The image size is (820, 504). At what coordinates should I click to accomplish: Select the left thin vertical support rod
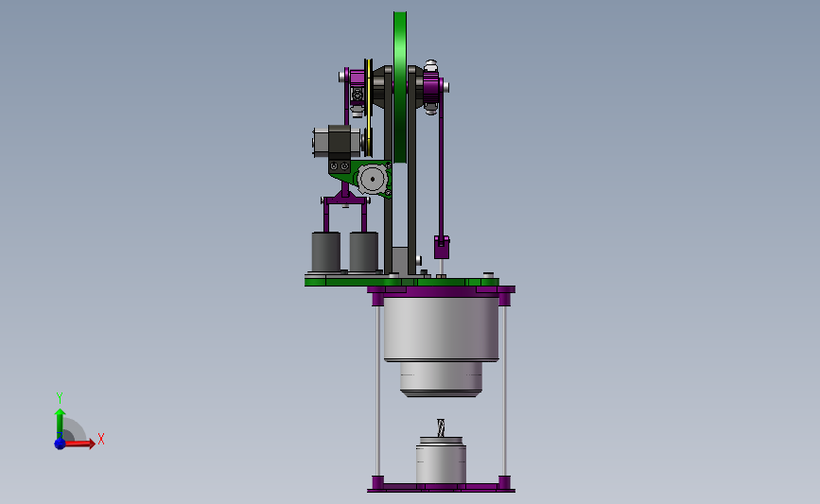click(x=377, y=391)
